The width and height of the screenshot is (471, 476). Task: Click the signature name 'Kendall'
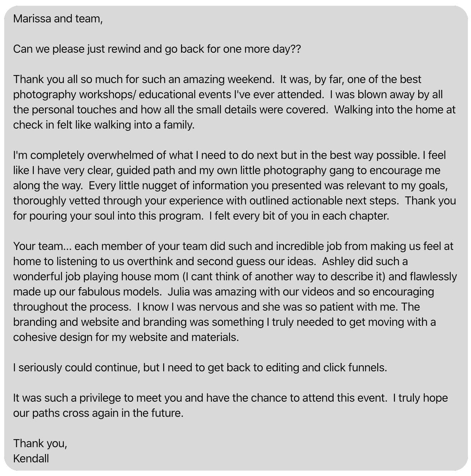pos(31,459)
